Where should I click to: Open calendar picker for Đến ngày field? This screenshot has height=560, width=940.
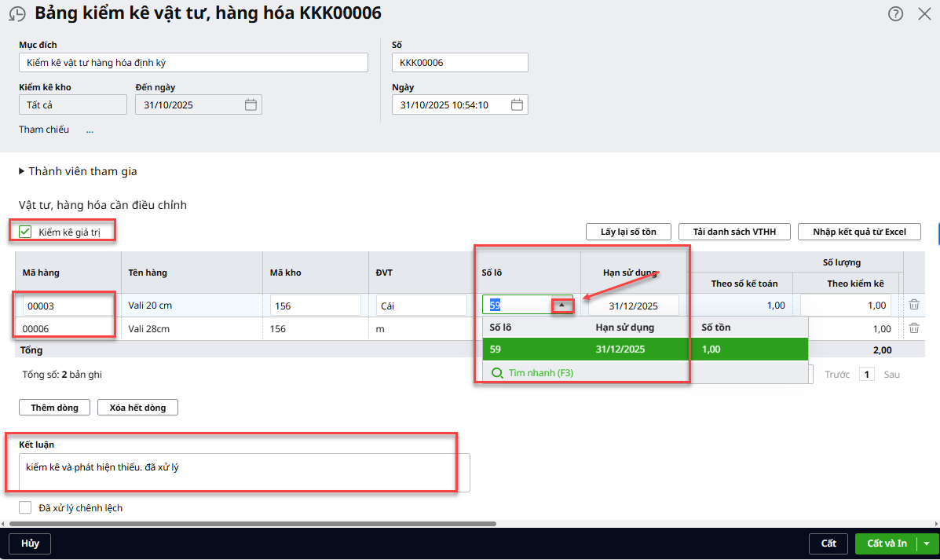click(x=251, y=104)
